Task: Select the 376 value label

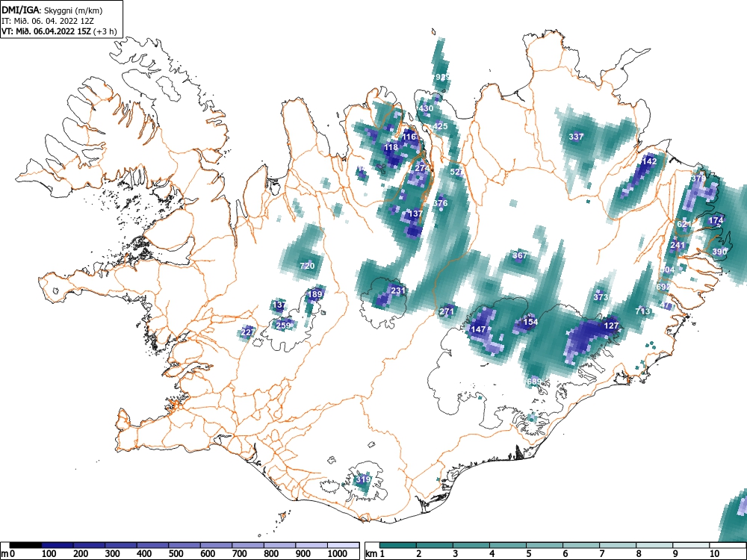Action: [x=440, y=203]
